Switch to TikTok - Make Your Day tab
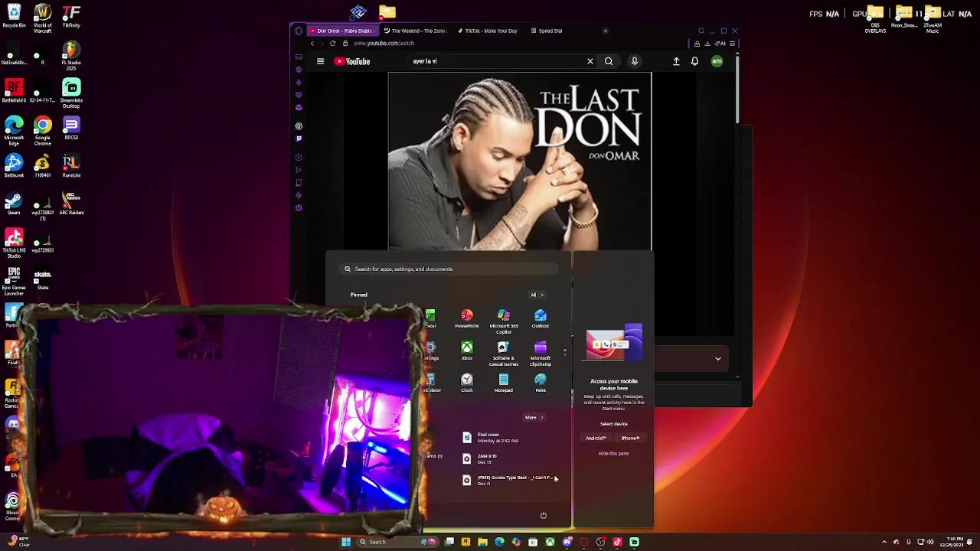Viewport: 980px width, 551px height. click(x=488, y=31)
